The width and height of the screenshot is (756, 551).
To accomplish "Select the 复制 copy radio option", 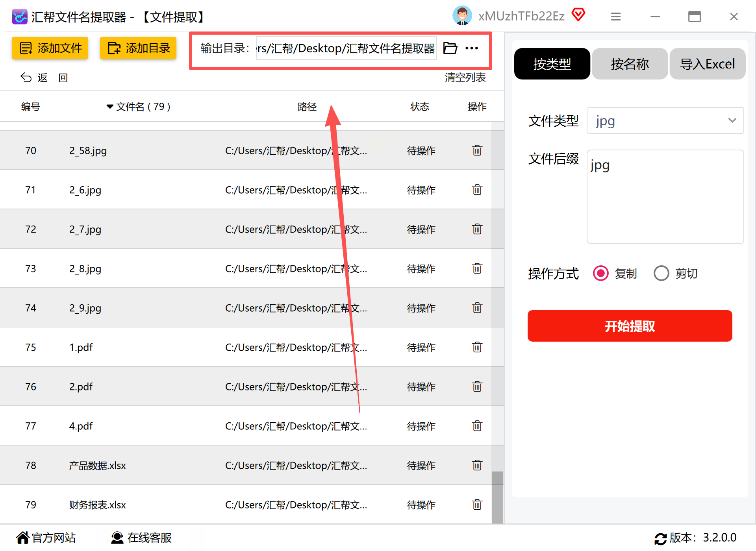I will click(601, 273).
